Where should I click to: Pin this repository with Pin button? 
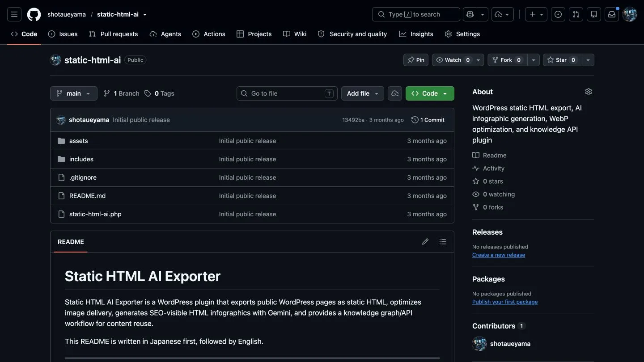click(416, 60)
